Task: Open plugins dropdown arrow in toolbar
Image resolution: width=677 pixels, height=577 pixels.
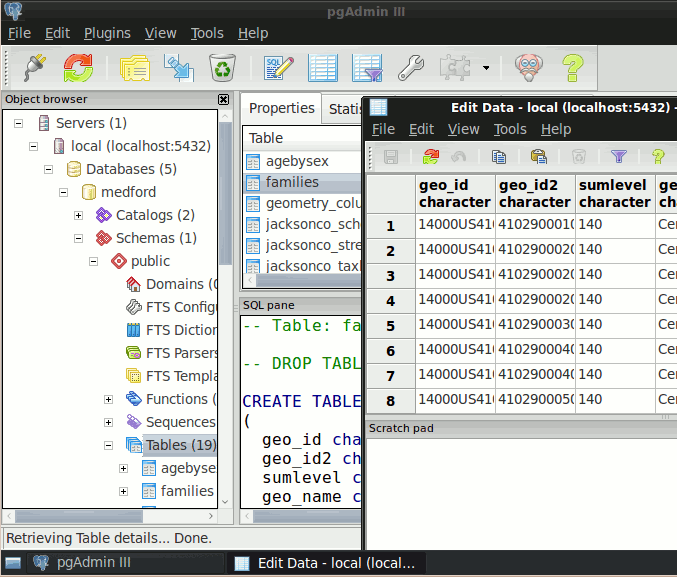Action: point(486,68)
